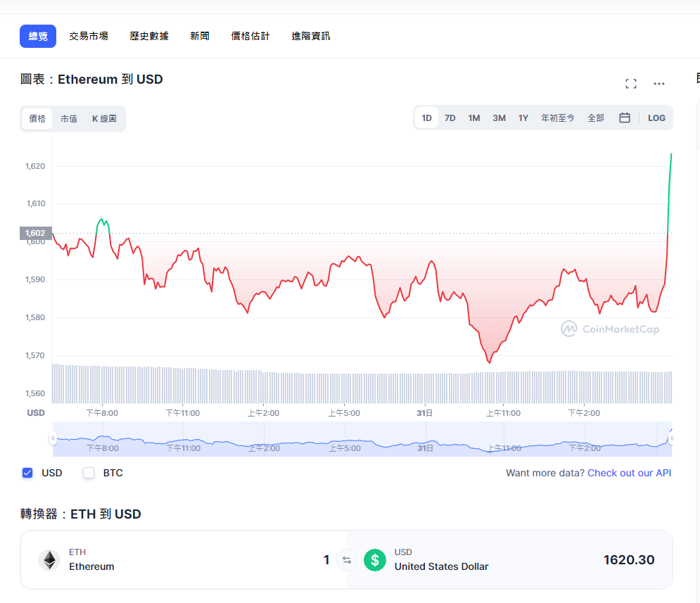Uncheck the USD checkbox
This screenshot has height=603, width=700.
tap(27, 473)
